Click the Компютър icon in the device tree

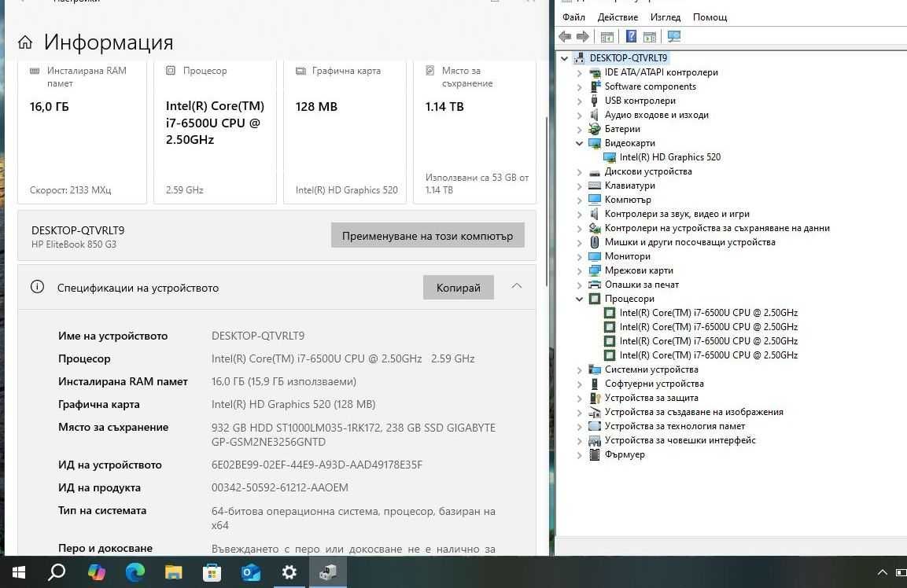(594, 200)
